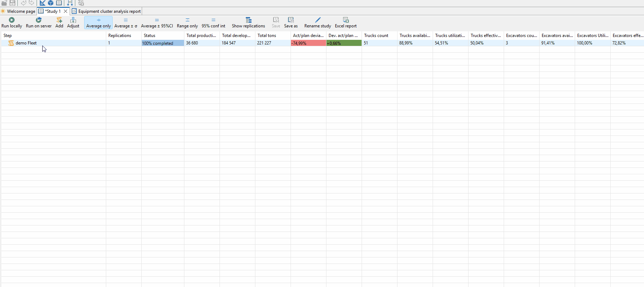The height and width of the screenshot is (287, 644).
Task: Click the floppy disk save icon
Action: [x=12, y=3]
